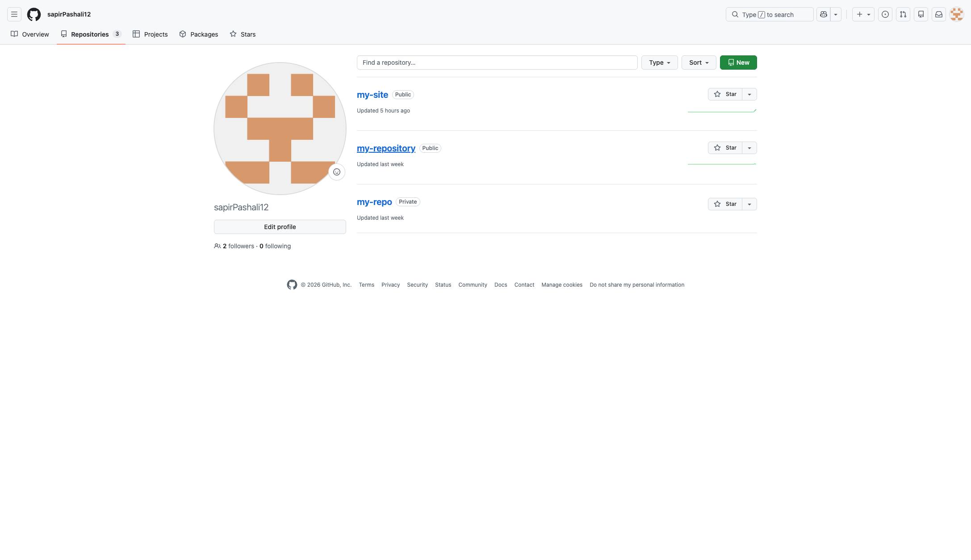
Task: Open the Pull requests icon in header
Action: pos(903,14)
